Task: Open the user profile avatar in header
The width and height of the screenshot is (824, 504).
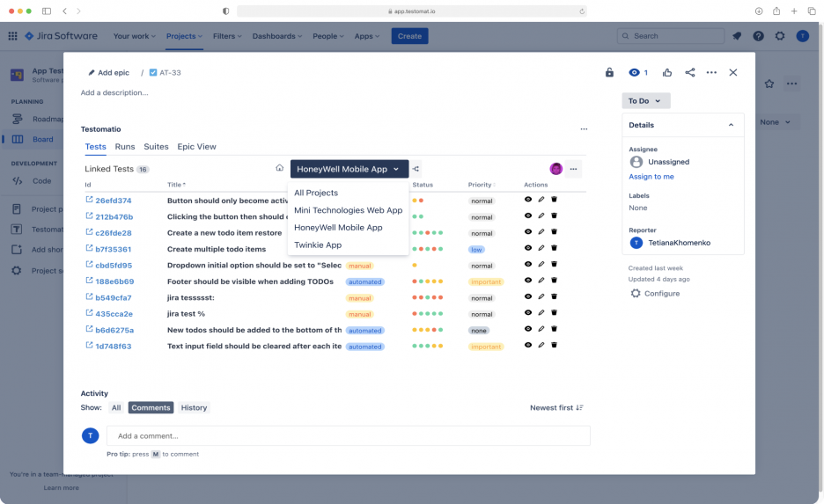Action: point(803,36)
